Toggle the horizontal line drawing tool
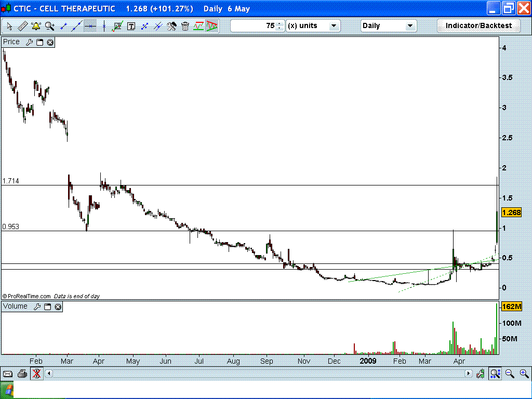 click(90, 26)
